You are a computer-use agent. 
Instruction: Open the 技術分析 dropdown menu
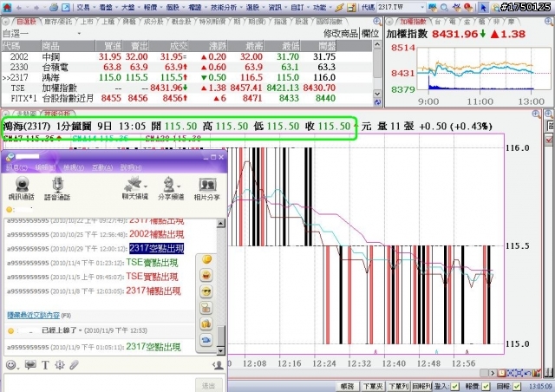[x=225, y=8]
